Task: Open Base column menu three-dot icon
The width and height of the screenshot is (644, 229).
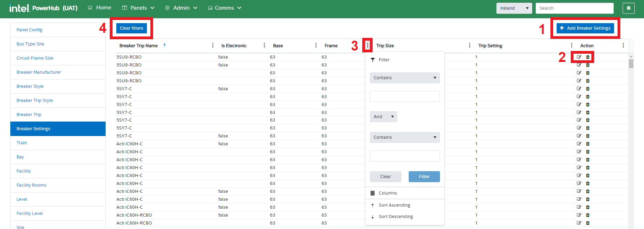Action: click(316, 45)
